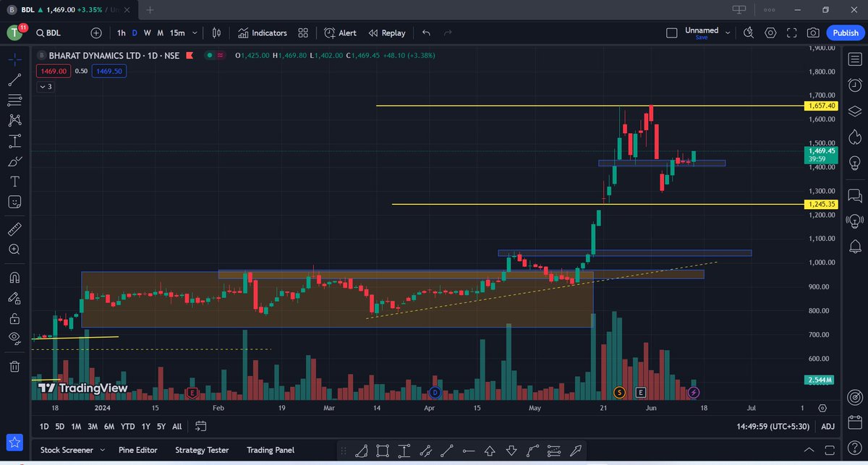Screen dimensions: 868x465
Task: Take a chart snapshot with camera icon
Action: pyautogui.click(x=814, y=33)
